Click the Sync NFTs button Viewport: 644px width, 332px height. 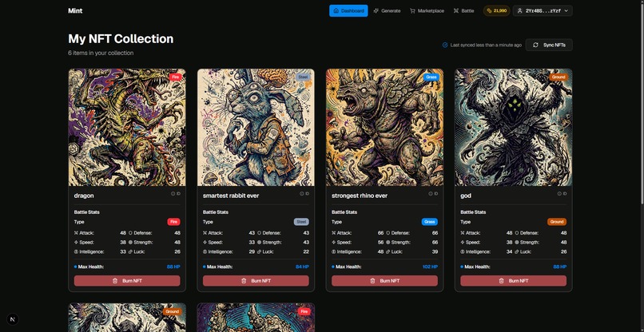click(x=549, y=45)
